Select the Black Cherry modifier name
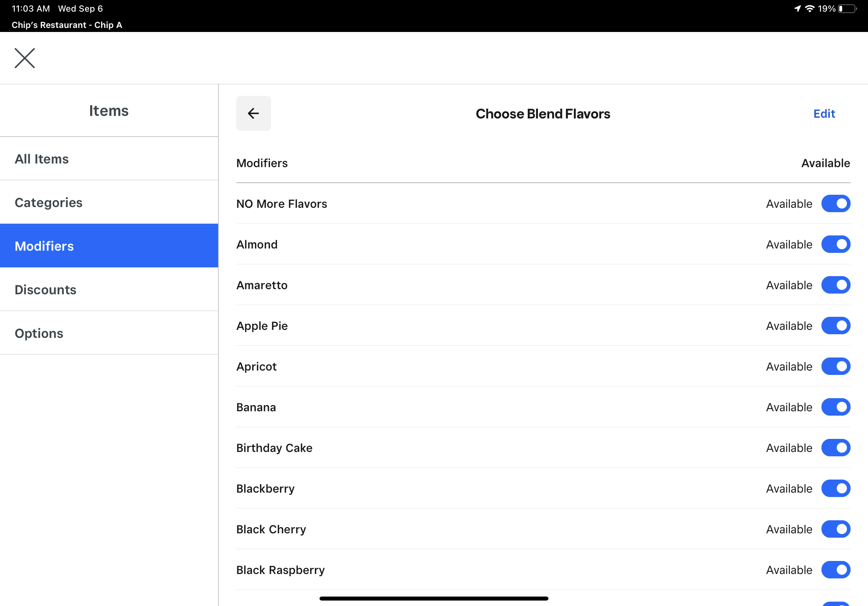The width and height of the screenshot is (868, 606). [x=271, y=529]
